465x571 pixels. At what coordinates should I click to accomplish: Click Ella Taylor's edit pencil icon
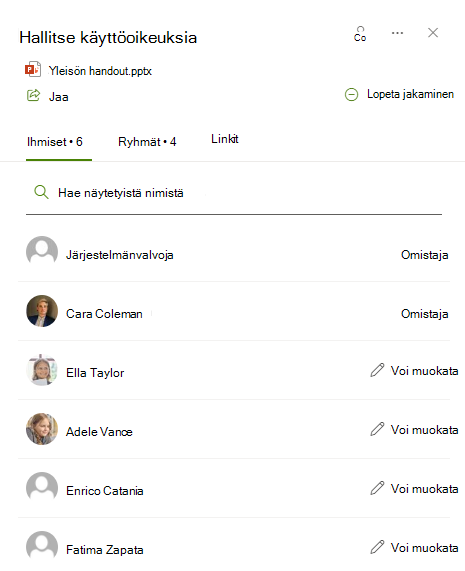pyautogui.click(x=377, y=370)
